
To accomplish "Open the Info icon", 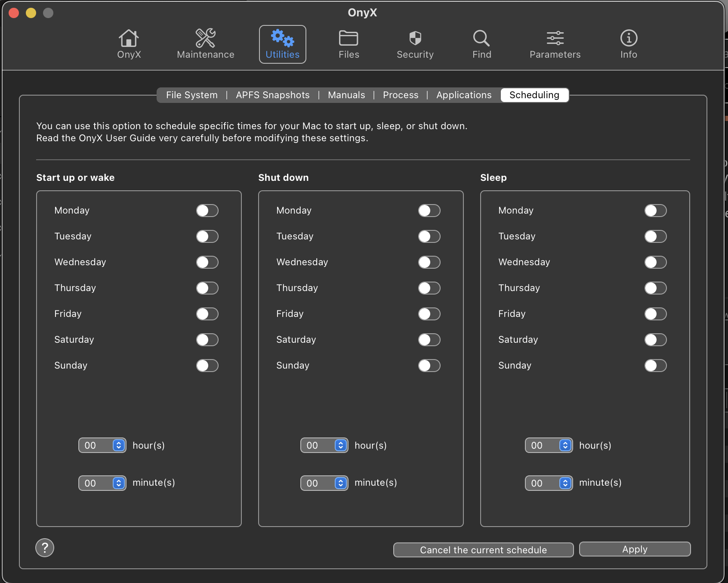I will click(x=629, y=38).
